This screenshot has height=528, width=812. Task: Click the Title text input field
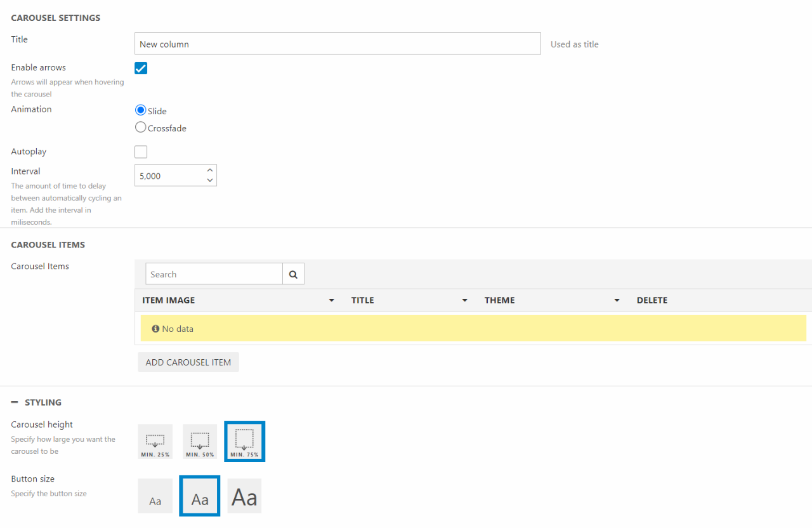point(337,44)
